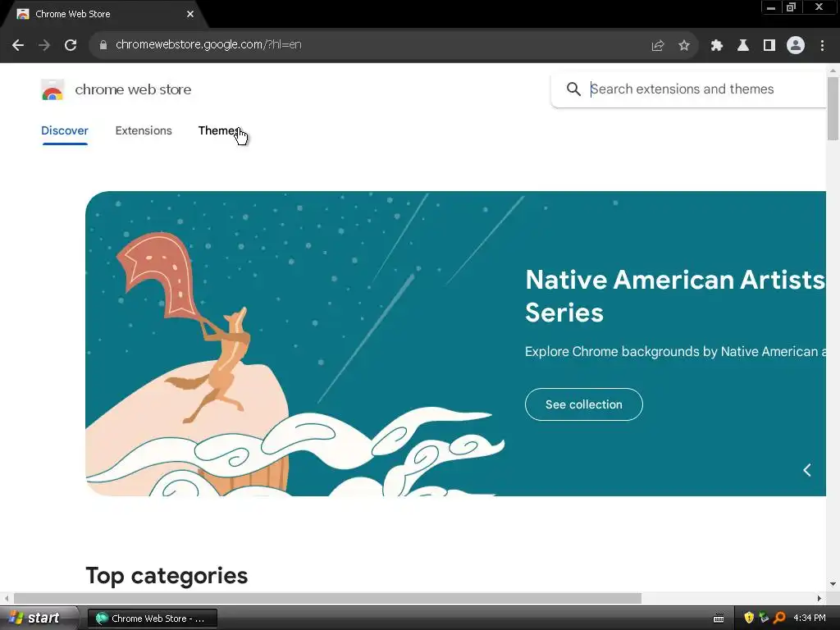The image size is (840, 630).
Task: Click the vertical scrollbar thumb
Action: [833, 109]
